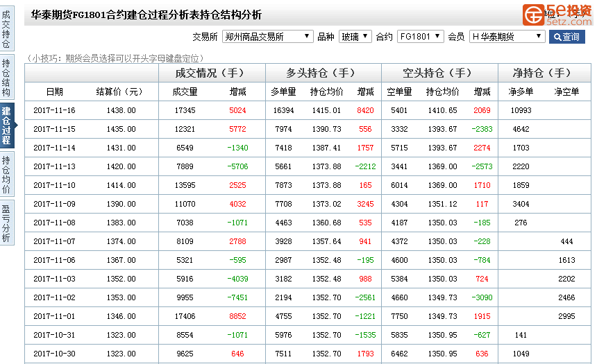Click net long value 141
597x364 pixels.
point(521,335)
